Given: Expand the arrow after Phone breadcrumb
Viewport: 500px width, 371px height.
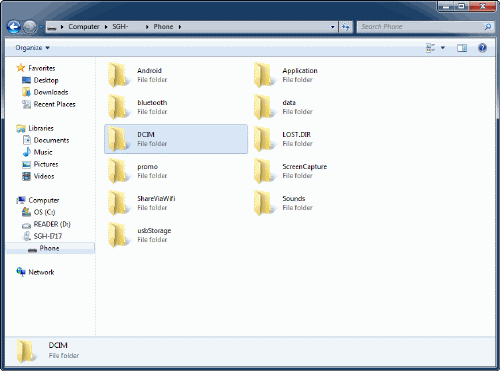Looking at the screenshot, I should coord(180,27).
